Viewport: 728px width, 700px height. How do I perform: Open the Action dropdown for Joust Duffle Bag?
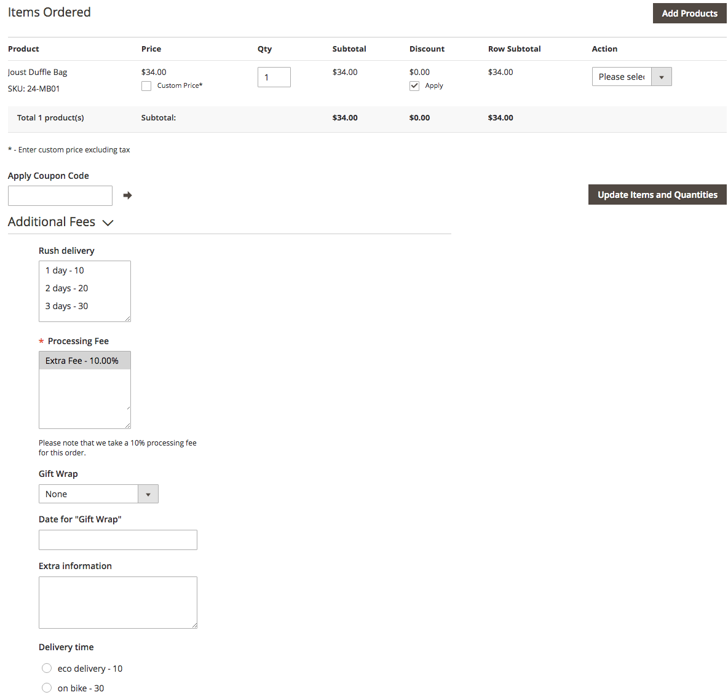631,77
